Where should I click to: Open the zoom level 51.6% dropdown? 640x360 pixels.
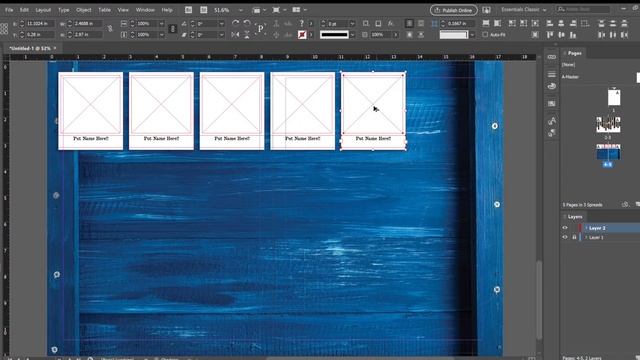240,10
